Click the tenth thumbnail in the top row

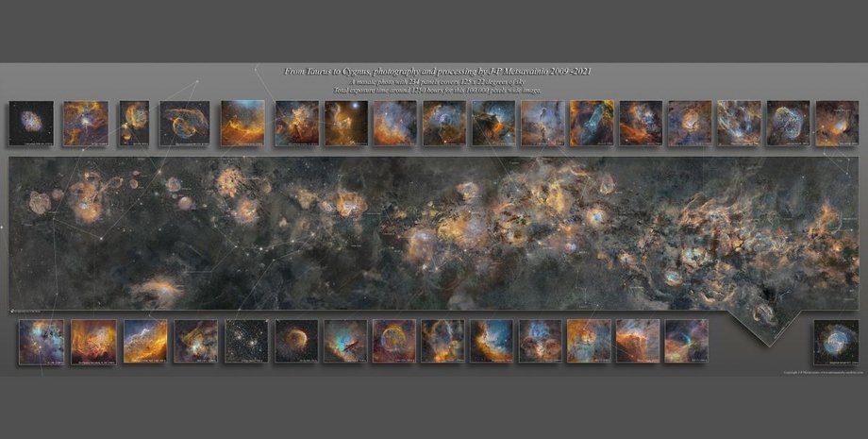[493, 123]
